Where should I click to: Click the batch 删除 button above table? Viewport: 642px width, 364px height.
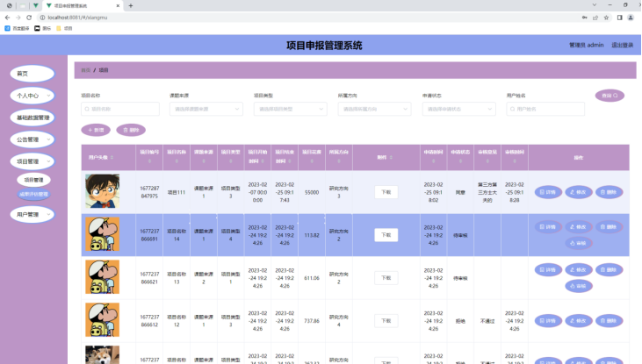[x=131, y=130]
